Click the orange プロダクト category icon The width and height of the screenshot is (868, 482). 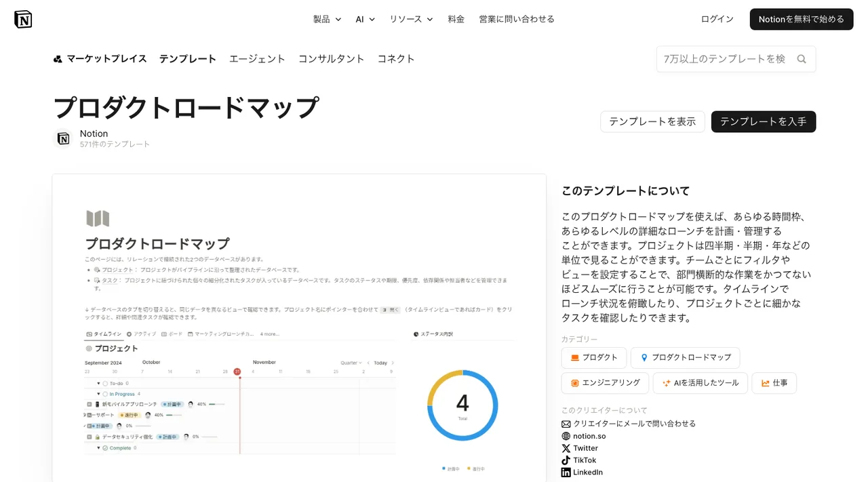click(x=574, y=357)
